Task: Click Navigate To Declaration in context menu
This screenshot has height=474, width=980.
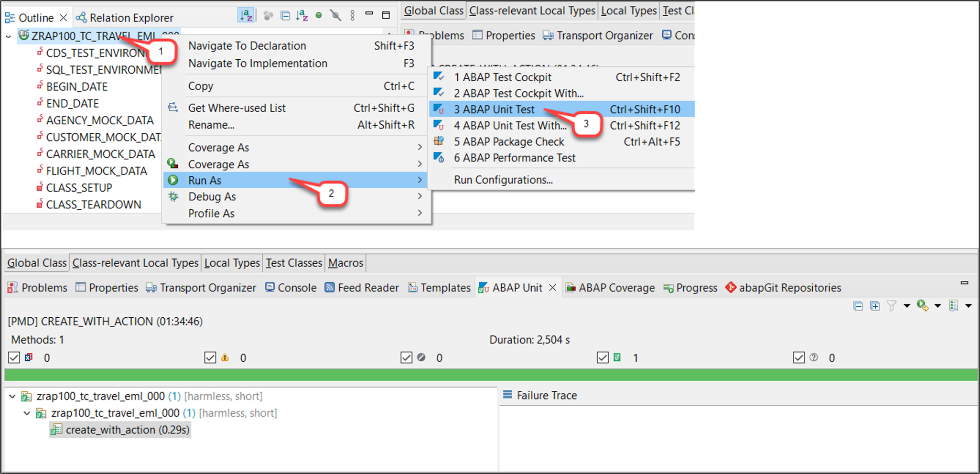Action: click(x=247, y=46)
